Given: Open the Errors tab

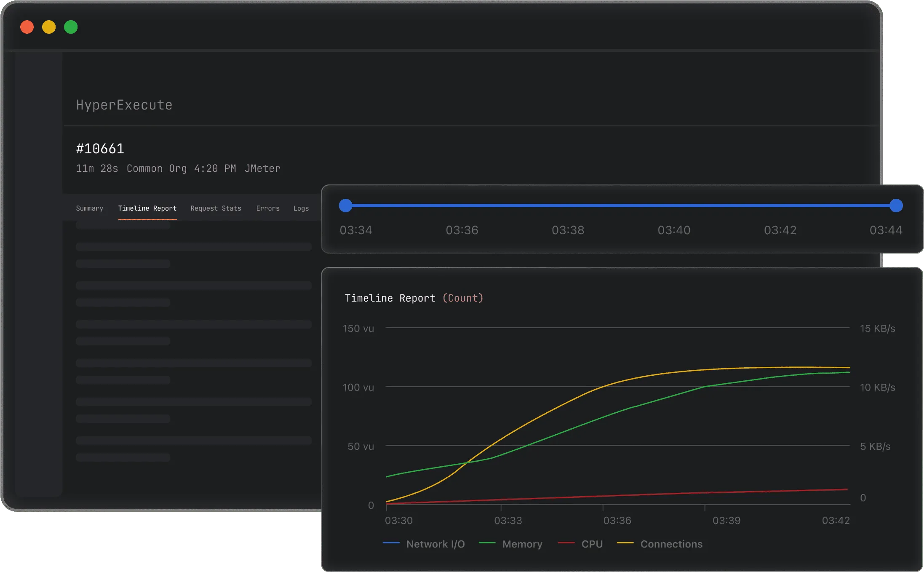Looking at the screenshot, I should tap(268, 208).
